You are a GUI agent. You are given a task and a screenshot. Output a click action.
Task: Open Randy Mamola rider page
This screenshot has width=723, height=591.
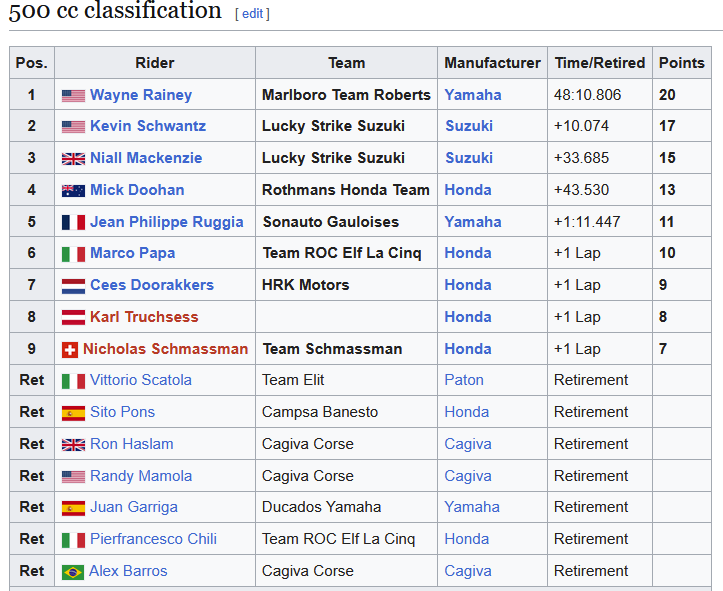(x=141, y=476)
